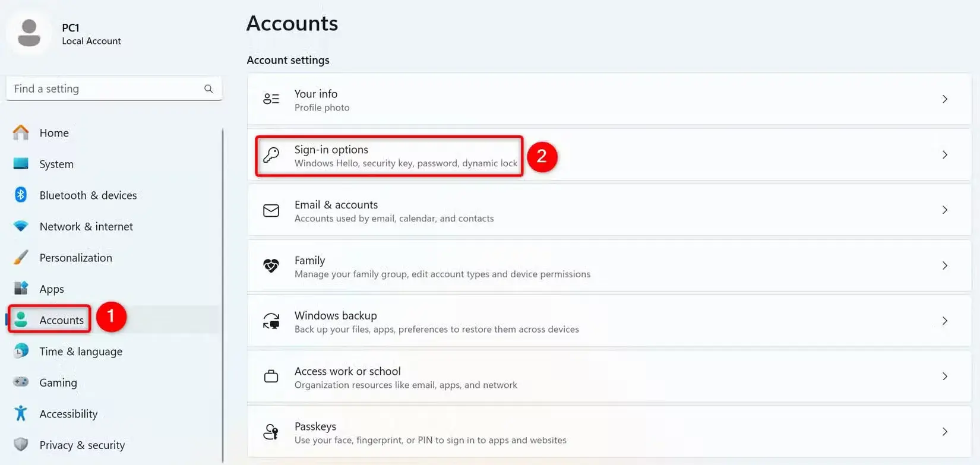Open Network & internet settings

[86, 226]
